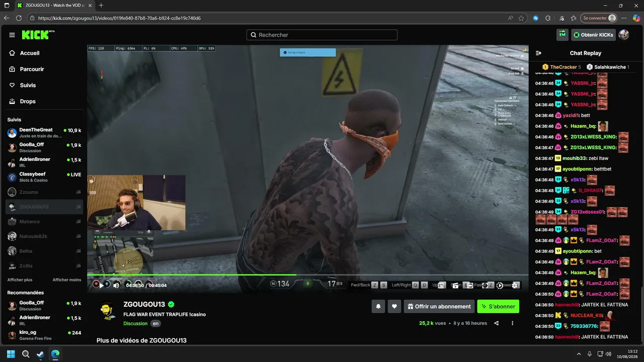Open DeenTheGreat followed channel
Viewport: 644px width, 362px height.
click(44, 133)
